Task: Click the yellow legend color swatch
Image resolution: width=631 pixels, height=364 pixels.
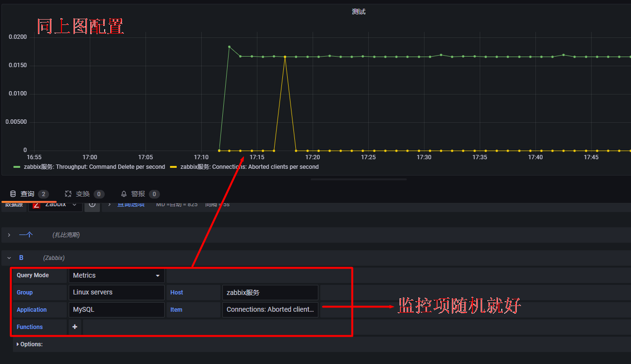Action: 173,167
